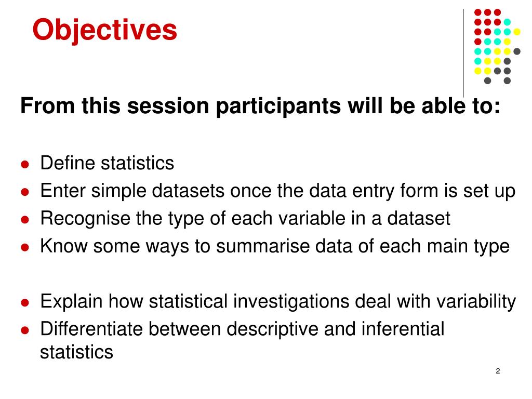This screenshot has height=399, width=532.
Task: Select the heading 'From this session participants will be able to:'
Action: pyautogui.click(x=260, y=106)
